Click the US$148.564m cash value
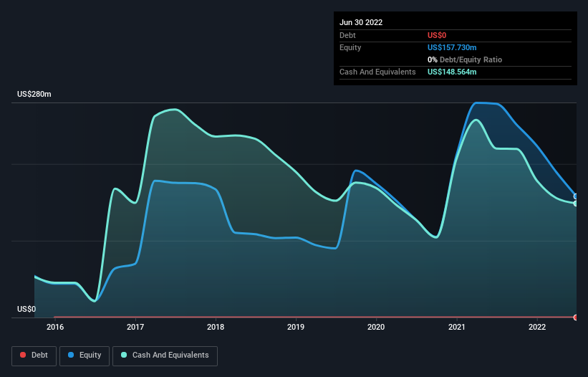 click(452, 72)
